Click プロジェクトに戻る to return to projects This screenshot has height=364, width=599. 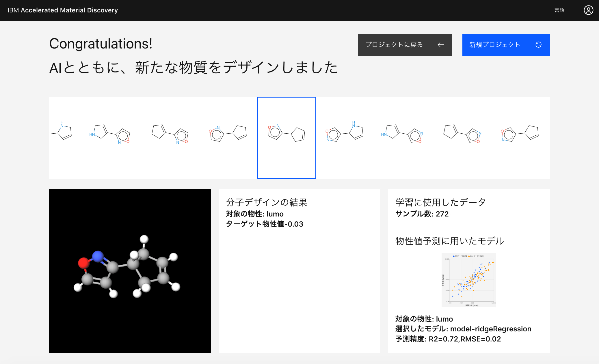click(x=405, y=44)
